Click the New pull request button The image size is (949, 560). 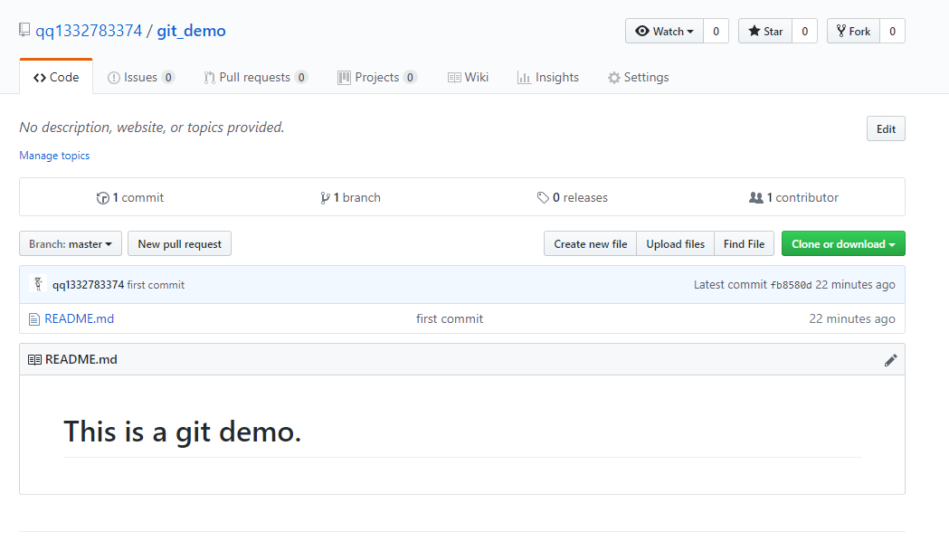pos(179,244)
